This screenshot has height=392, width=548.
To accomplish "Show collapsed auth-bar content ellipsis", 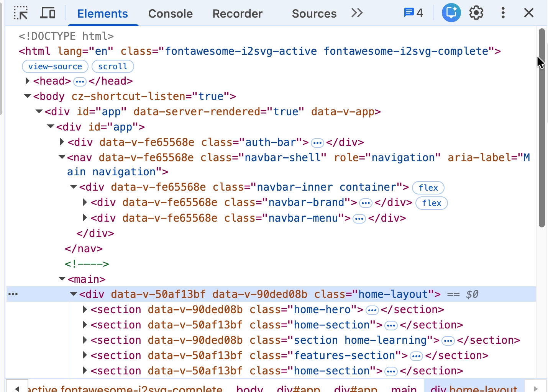I will (317, 143).
